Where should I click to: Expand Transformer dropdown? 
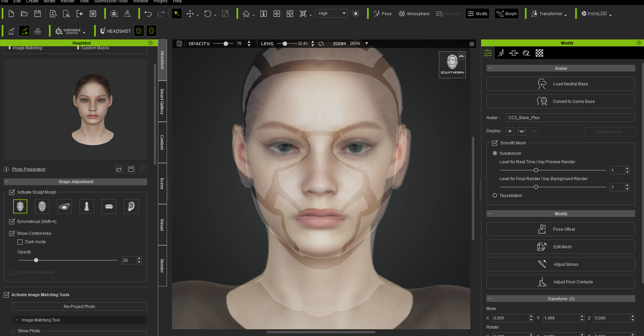pos(565,15)
